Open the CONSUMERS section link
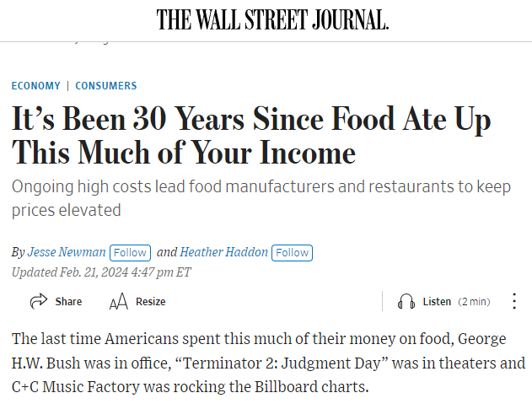Screen dimensions: 532x409 pos(106,86)
